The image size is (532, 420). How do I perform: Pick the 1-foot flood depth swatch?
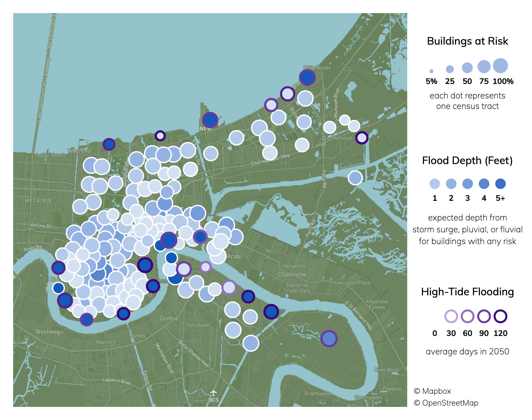tap(435, 184)
